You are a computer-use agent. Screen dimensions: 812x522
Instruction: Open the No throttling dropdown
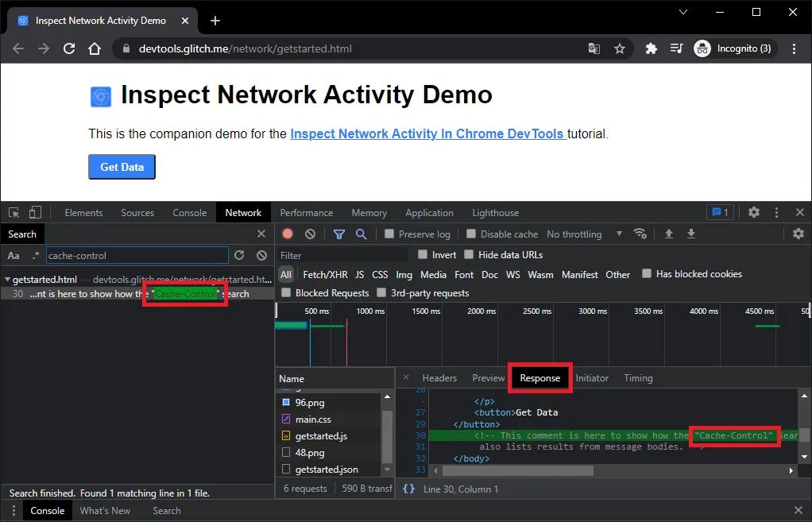click(x=584, y=234)
